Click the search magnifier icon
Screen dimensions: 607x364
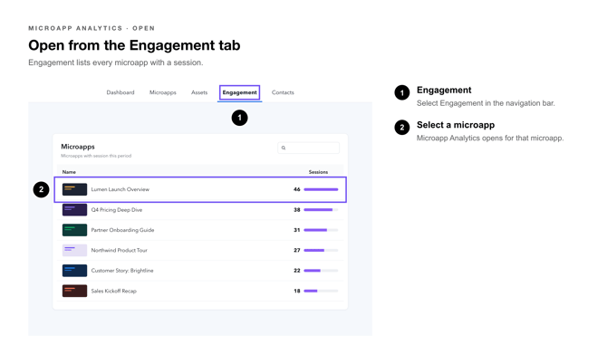point(284,148)
